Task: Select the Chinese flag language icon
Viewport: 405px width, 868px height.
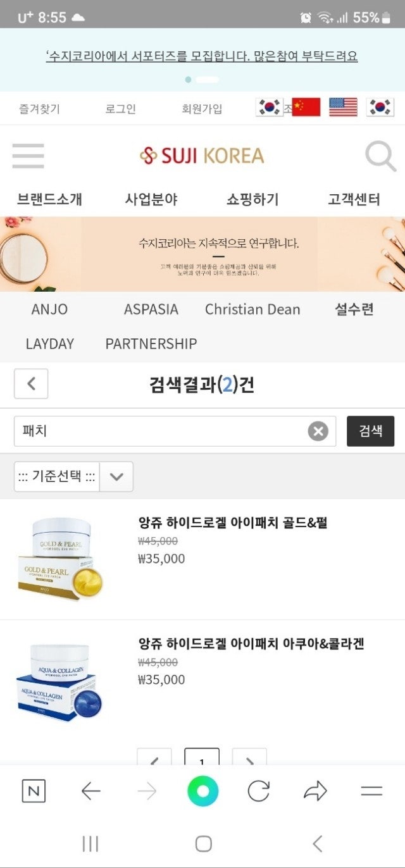Action: click(306, 108)
